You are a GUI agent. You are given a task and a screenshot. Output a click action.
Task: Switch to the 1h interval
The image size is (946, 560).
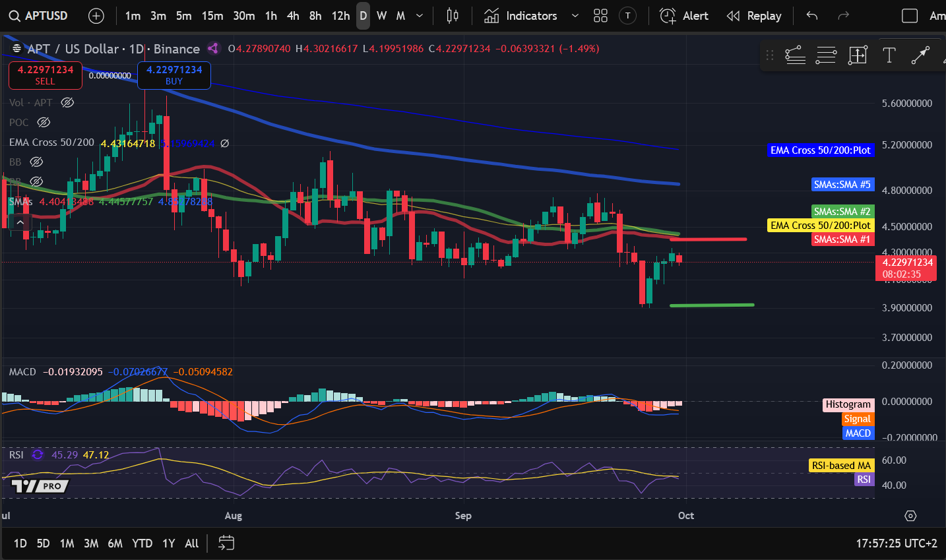271,16
